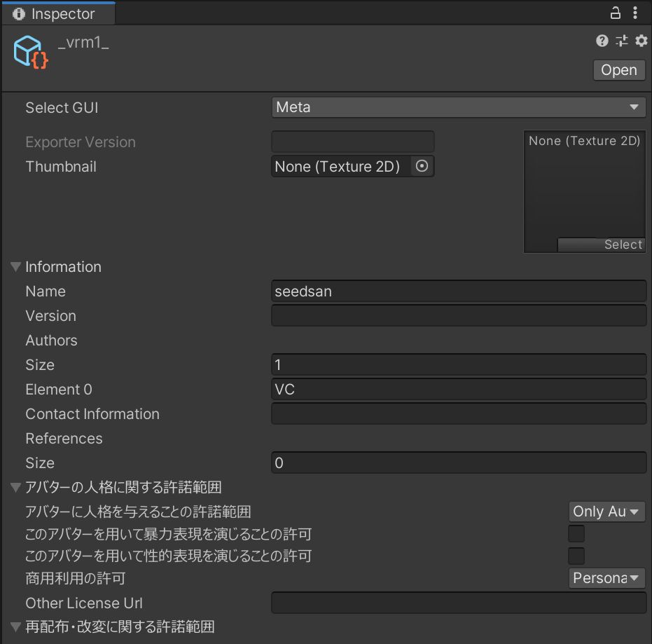Click the Exporter Version field
The height and width of the screenshot is (644, 652).
[x=353, y=142]
